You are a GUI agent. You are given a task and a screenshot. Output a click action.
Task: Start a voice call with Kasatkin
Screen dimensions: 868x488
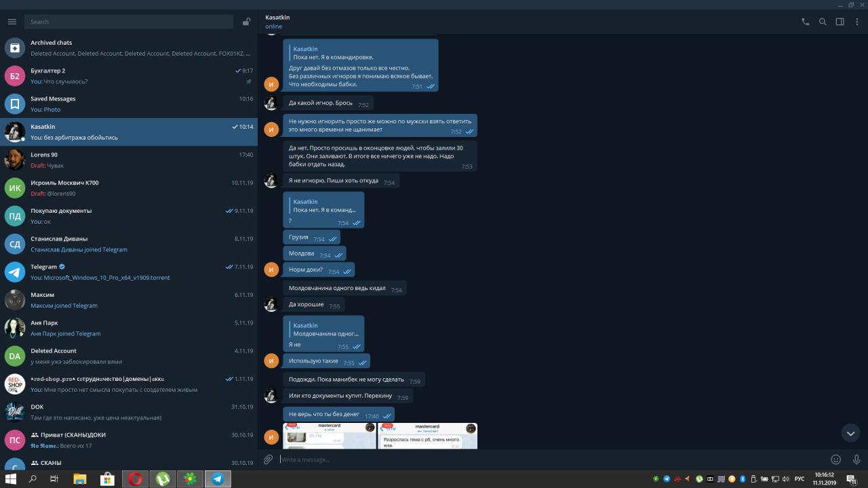point(806,22)
